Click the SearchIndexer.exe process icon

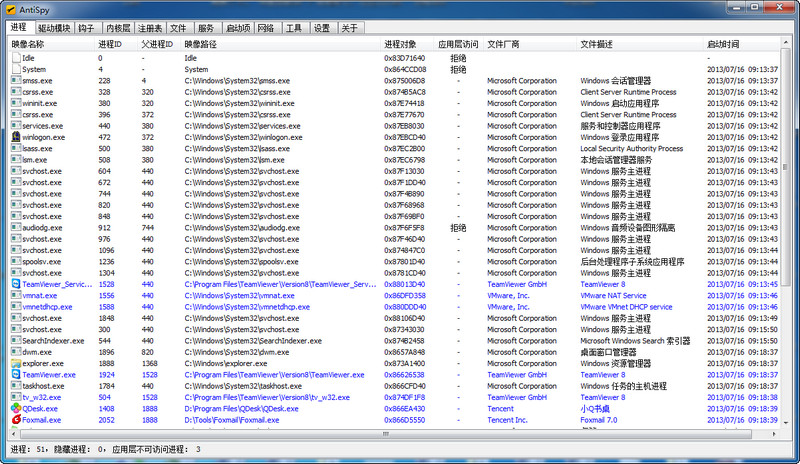click(16, 340)
